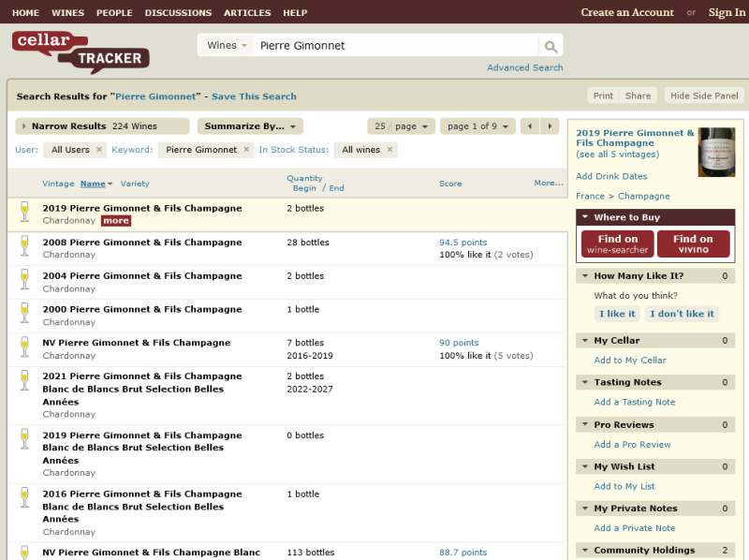Click in the search text field
Screen dimensions: 749x560
point(396,46)
